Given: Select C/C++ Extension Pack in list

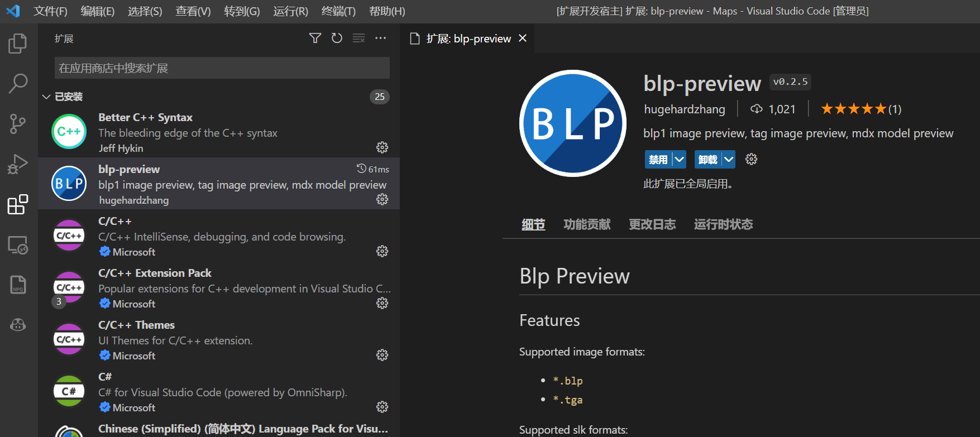Looking at the screenshot, I should pos(219,287).
